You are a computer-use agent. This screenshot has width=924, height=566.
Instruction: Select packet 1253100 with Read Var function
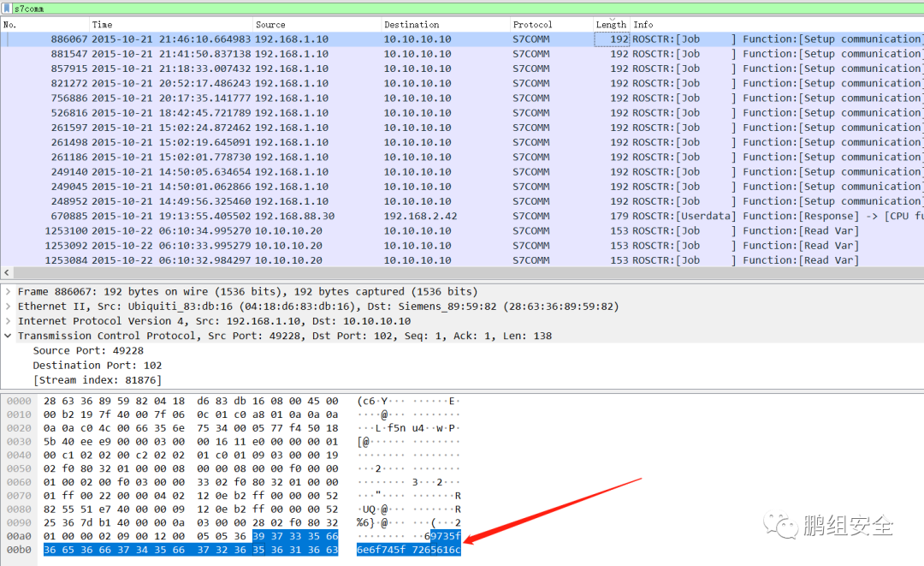(342, 230)
